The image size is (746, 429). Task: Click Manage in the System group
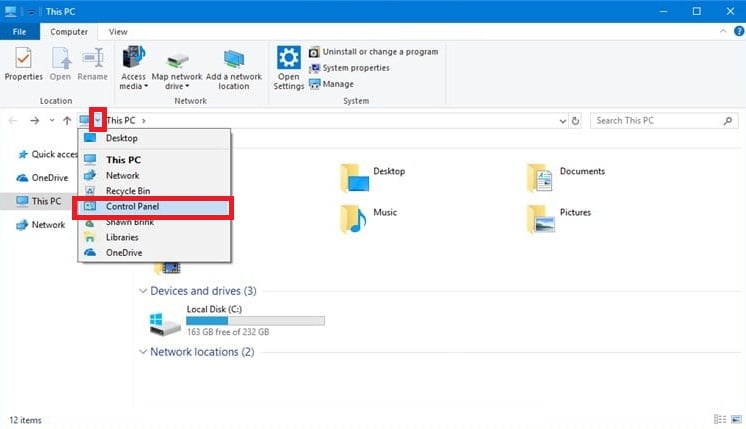tap(332, 84)
